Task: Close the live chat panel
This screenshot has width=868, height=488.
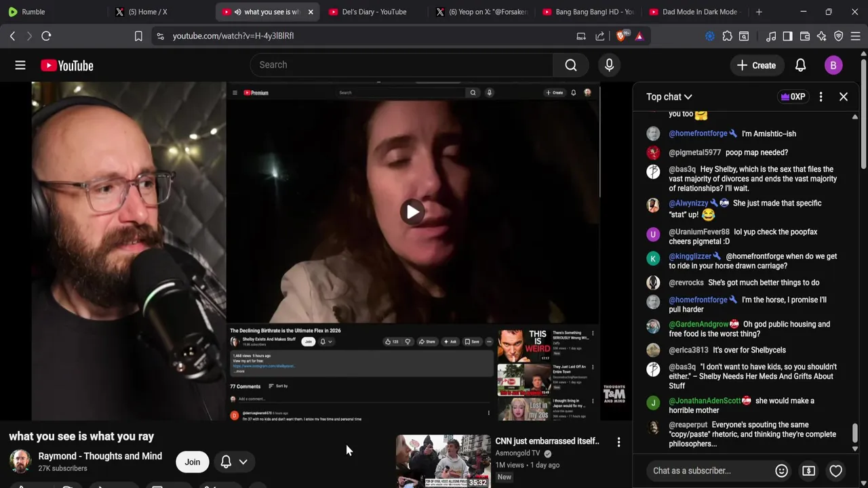Action: [844, 97]
